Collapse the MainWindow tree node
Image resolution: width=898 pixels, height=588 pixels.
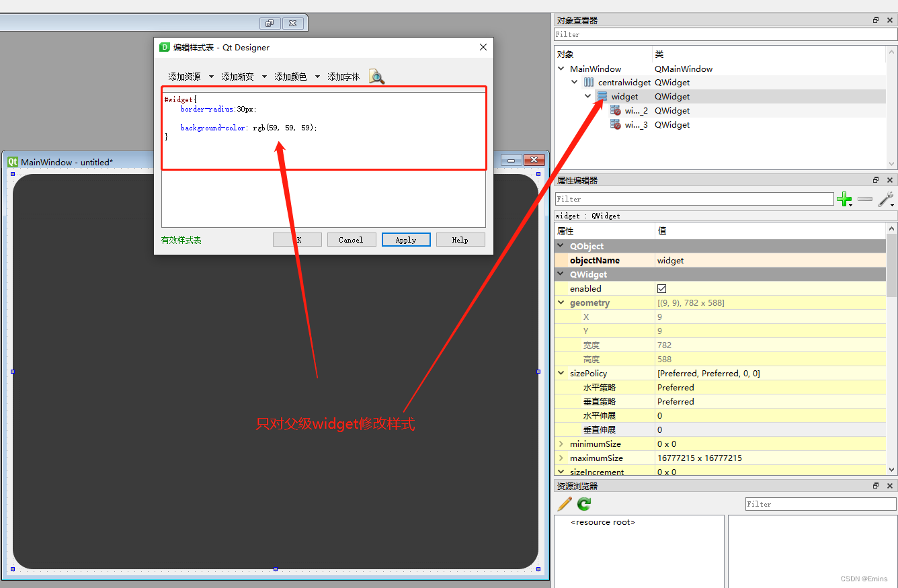point(561,69)
